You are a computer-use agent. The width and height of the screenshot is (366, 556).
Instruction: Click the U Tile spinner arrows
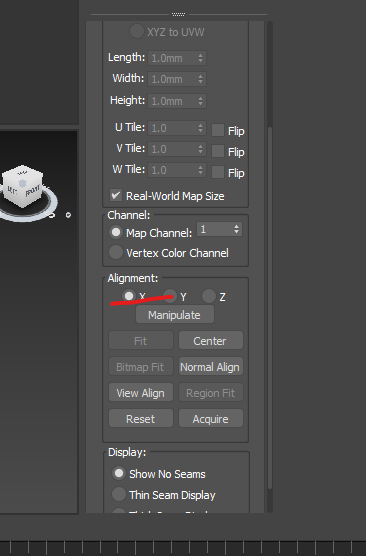[201, 128]
